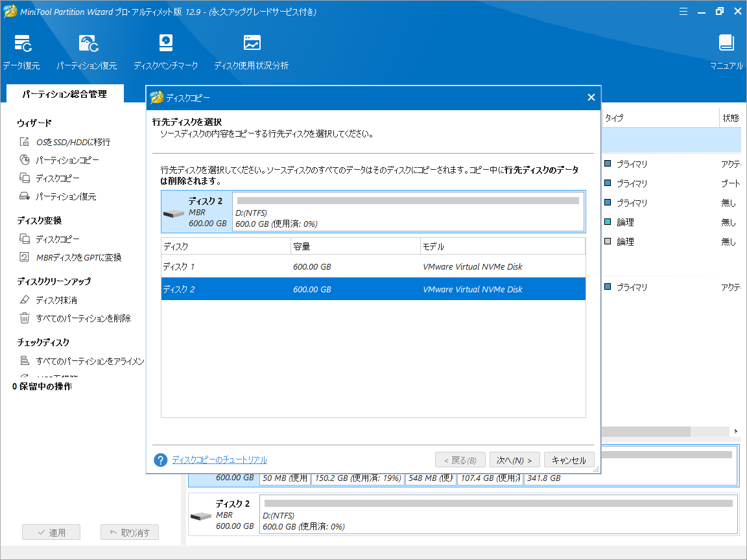Open the hamburger menu in title bar

[x=683, y=12]
